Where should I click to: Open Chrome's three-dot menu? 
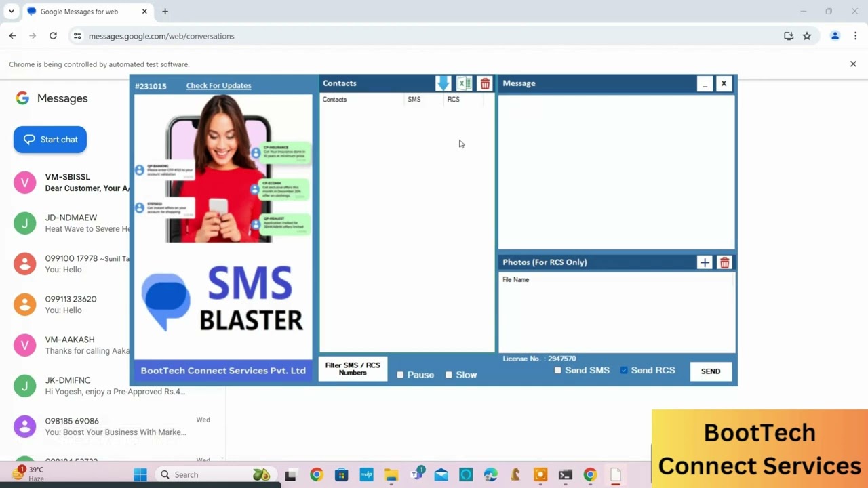tap(856, 36)
